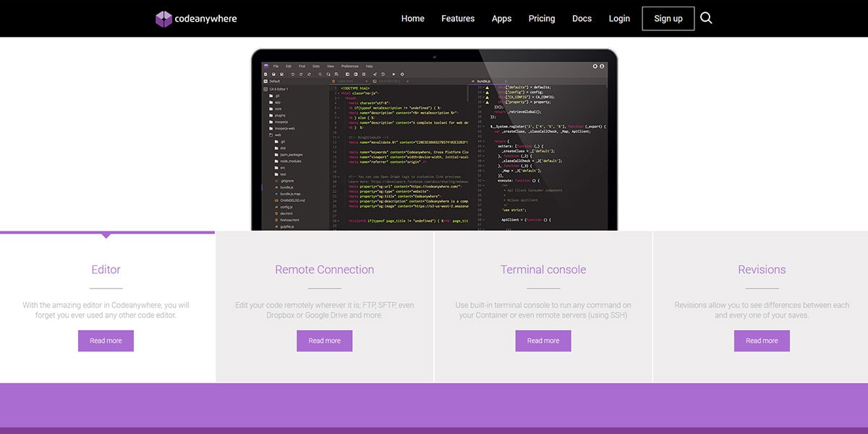Switch to the Revisions feature tab
Image resolution: width=868 pixels, height=434 pixels.
click(x=762, y=270)
